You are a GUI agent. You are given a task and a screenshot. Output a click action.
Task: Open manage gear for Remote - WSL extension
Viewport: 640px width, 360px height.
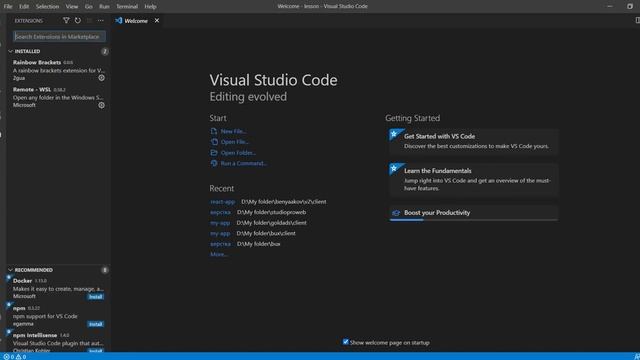tap(101, 105)
